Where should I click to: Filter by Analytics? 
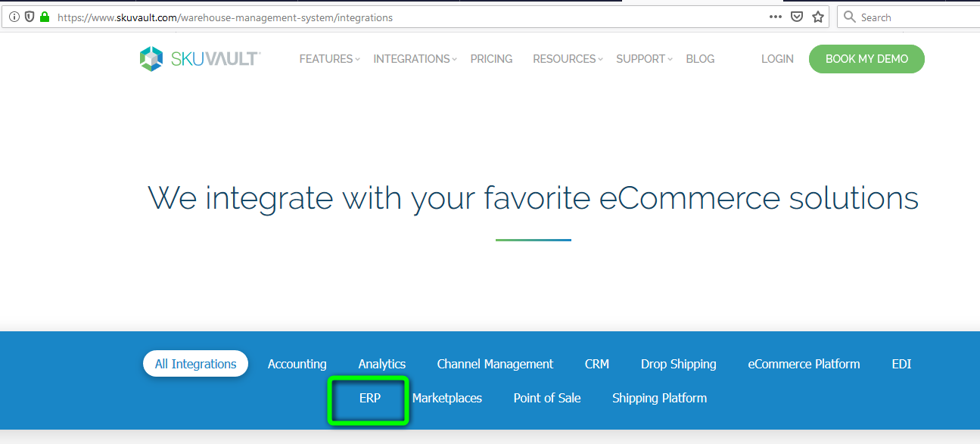(382, 364)
